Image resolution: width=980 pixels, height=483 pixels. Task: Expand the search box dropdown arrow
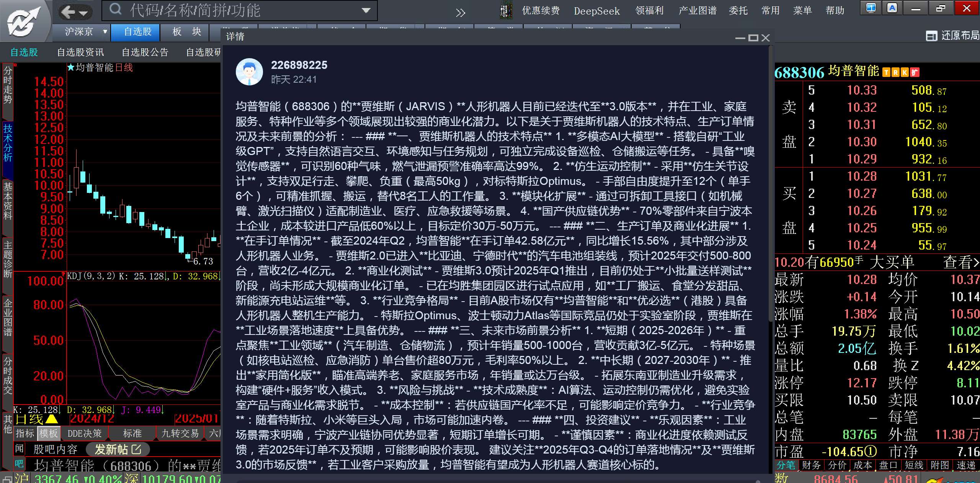366,10
